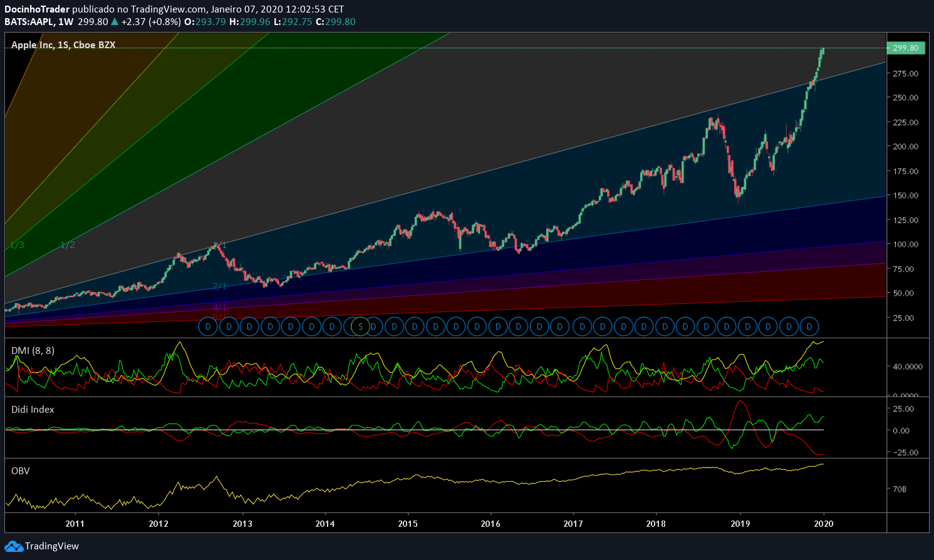Click the green S split marker
The height and width of the screenshot is (560, 934).
(x=360, y=326)
